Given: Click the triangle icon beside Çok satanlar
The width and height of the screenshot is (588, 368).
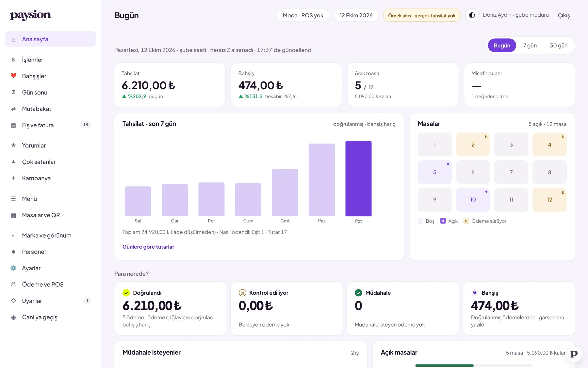Looking at the screenshot, I should [13, 162].
